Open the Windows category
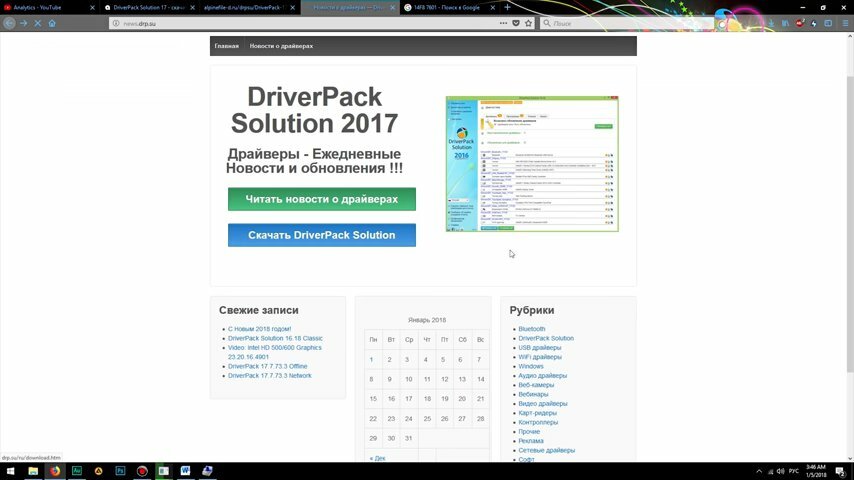854x480 pixels. [531, 366]
